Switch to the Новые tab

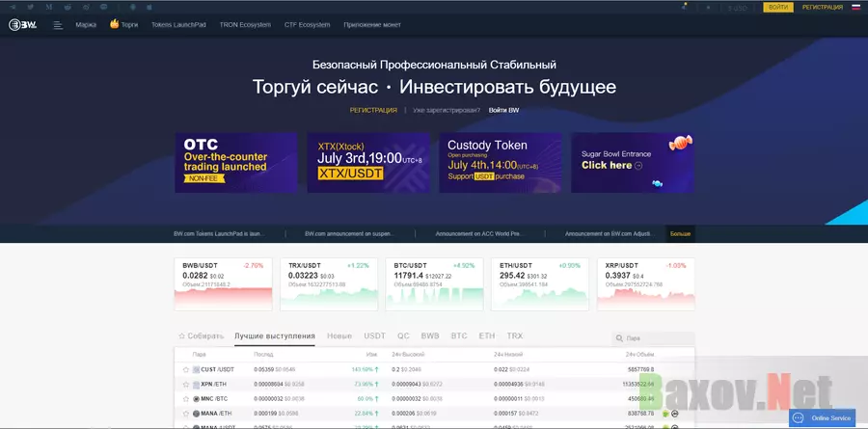[339, 336]
